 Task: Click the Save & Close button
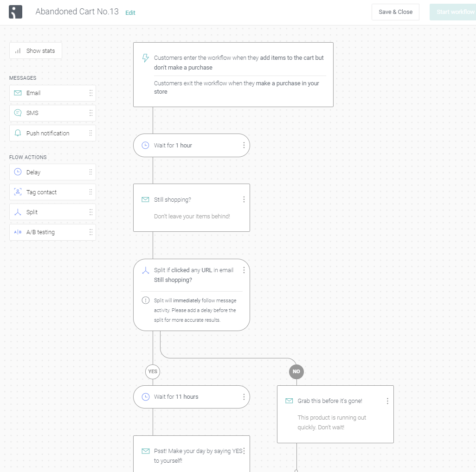(x=395, y=12)
